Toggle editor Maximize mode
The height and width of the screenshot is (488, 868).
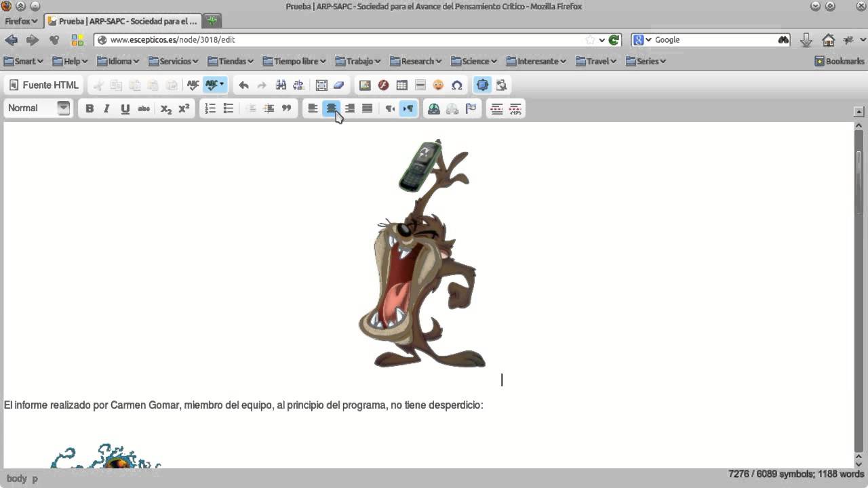[482, 85]
